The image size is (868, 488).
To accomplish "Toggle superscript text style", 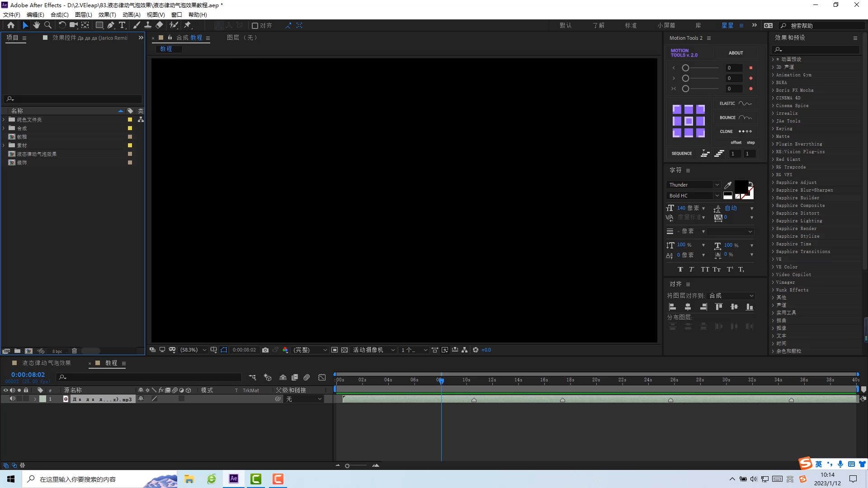I will click(730, 270).
